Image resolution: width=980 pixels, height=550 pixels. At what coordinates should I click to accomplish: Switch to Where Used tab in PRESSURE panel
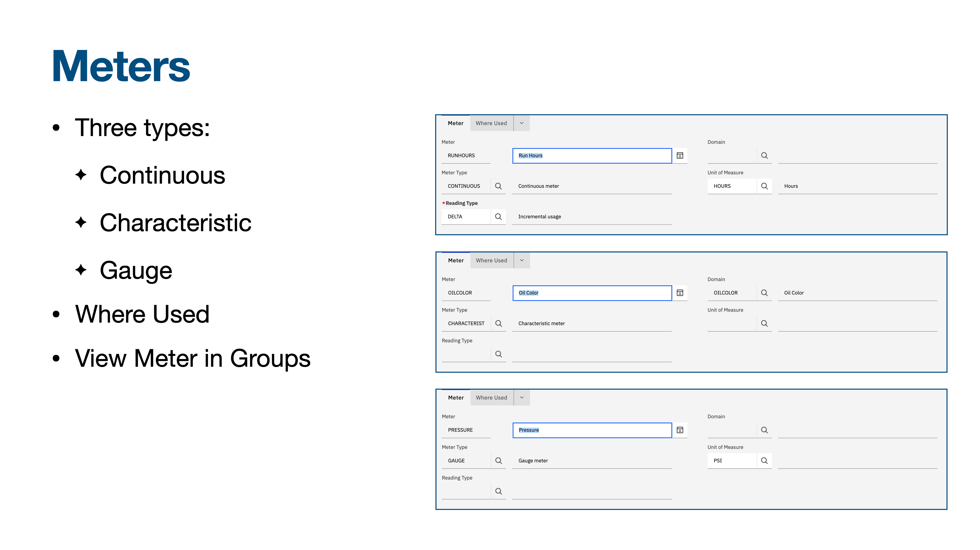[491, 398]
